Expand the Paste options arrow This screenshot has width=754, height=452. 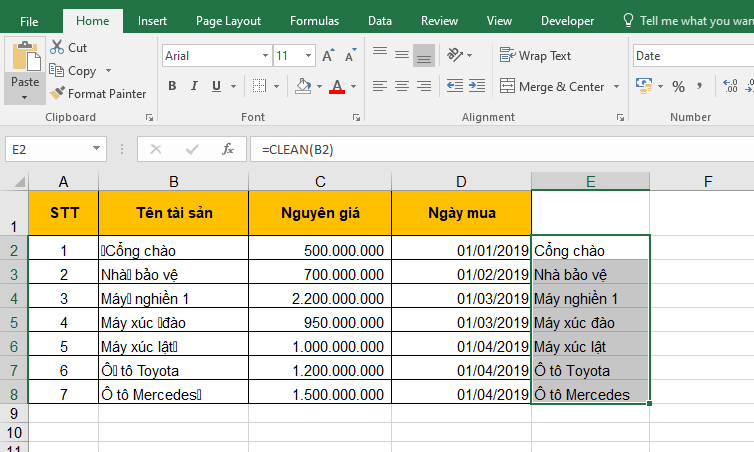click(24, 98)
